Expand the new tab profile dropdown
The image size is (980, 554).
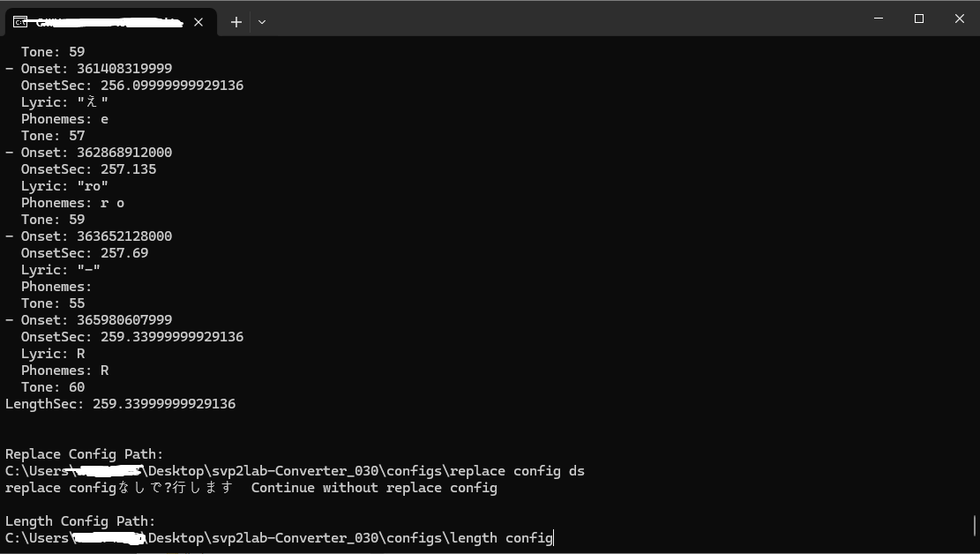(x=262, y=22)
